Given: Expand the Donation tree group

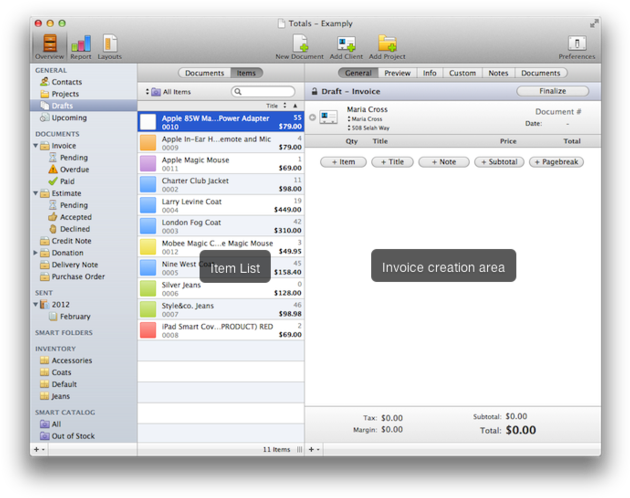Looking at the screenshot, I should pos(35,253).
